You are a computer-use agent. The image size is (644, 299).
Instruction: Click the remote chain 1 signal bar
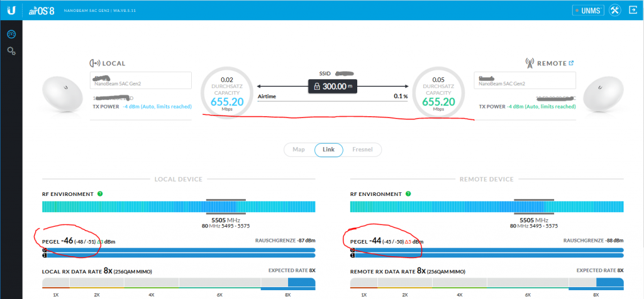(487, 255)
